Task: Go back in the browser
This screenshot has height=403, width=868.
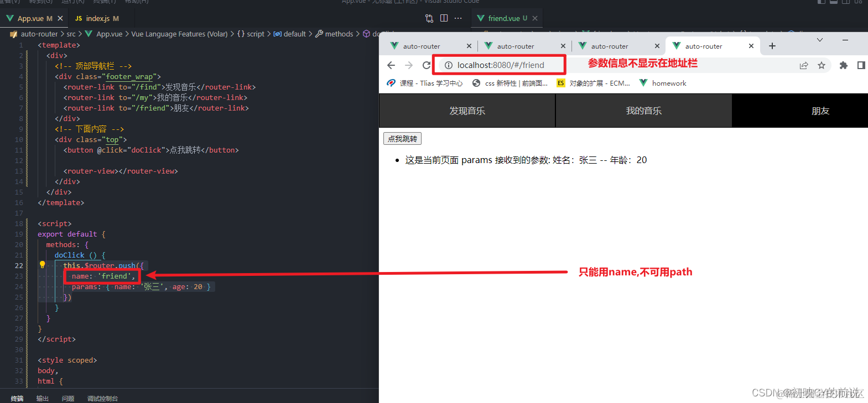Action: [x=391, y=65]
